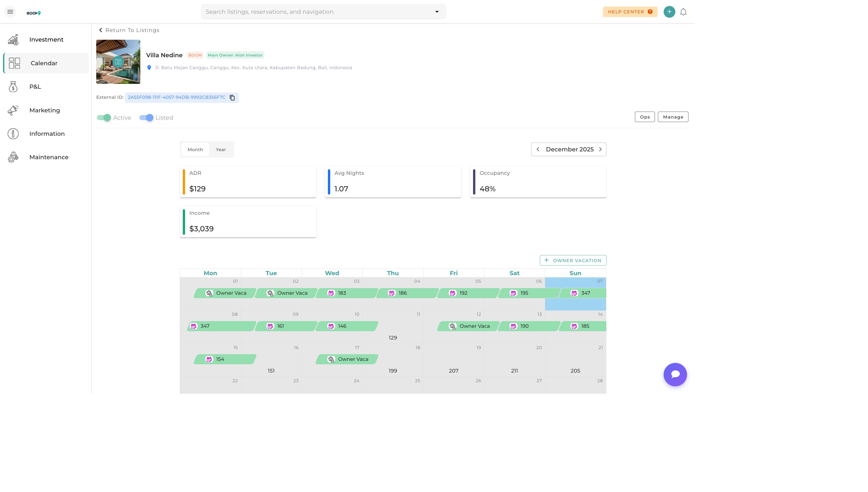The width and height of the screenshot is (868, 492).
Task: Click the camera icon on villa photo
Action: tap(118, 62)
